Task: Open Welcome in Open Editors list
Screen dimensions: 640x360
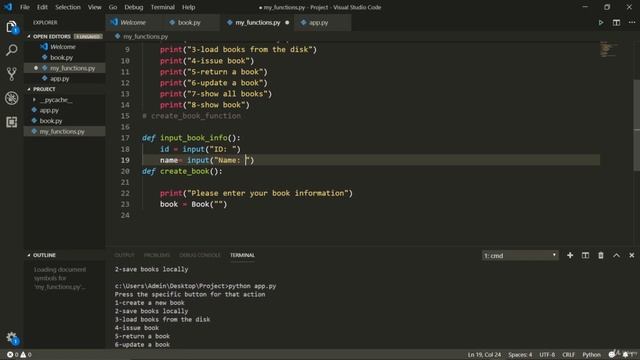Action: [x=64, y=47]
